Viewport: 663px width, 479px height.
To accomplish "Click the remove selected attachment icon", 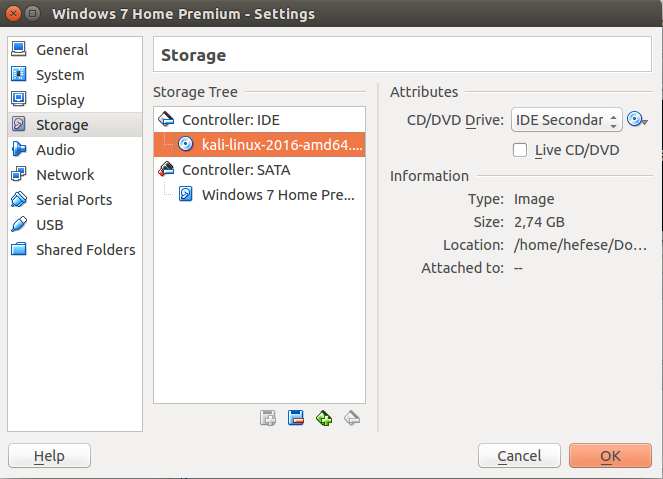I will coord(296,418).
